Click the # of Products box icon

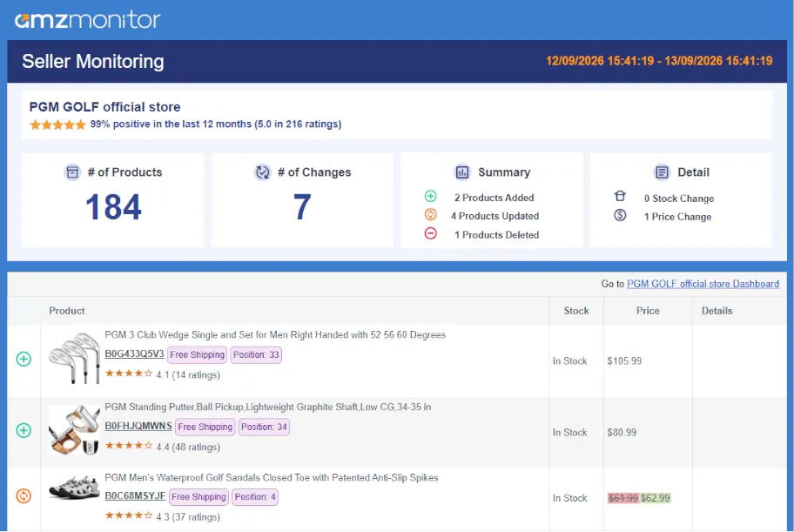[x=72, y=172]
